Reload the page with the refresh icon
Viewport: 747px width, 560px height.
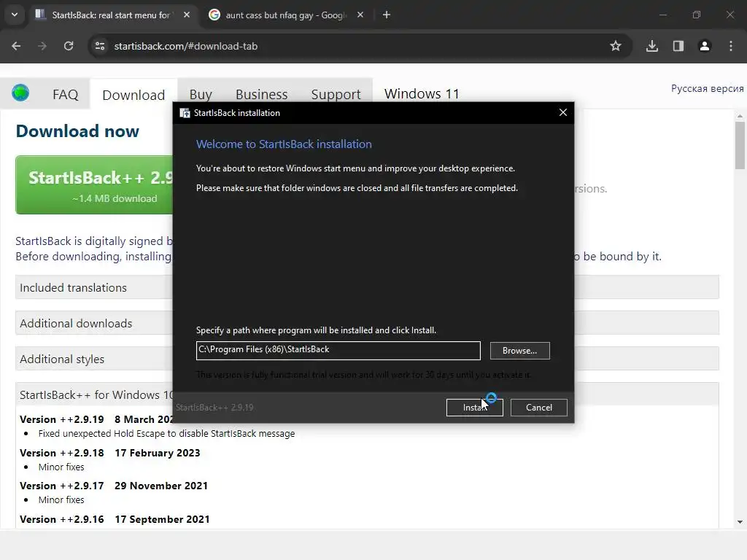pos(69,46)
